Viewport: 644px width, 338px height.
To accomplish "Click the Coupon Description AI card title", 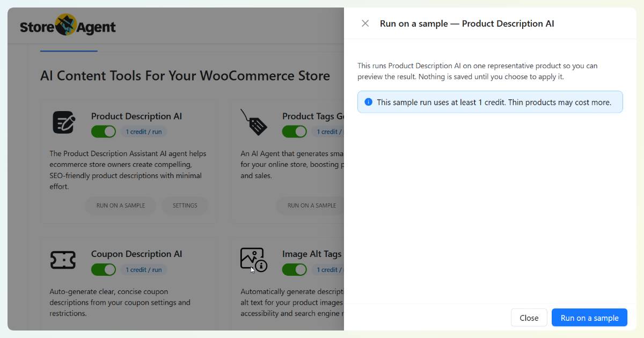I will click(x=136, y=254).
